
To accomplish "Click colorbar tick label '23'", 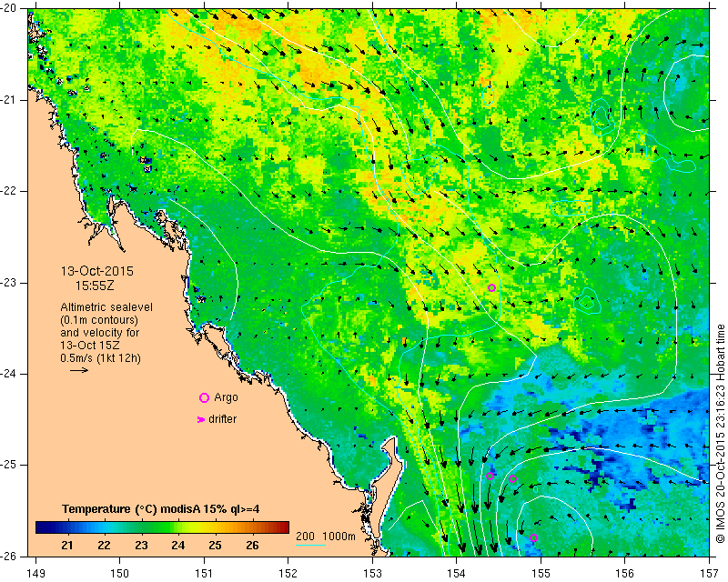I will pyautogui.click(x=141, y=546).
